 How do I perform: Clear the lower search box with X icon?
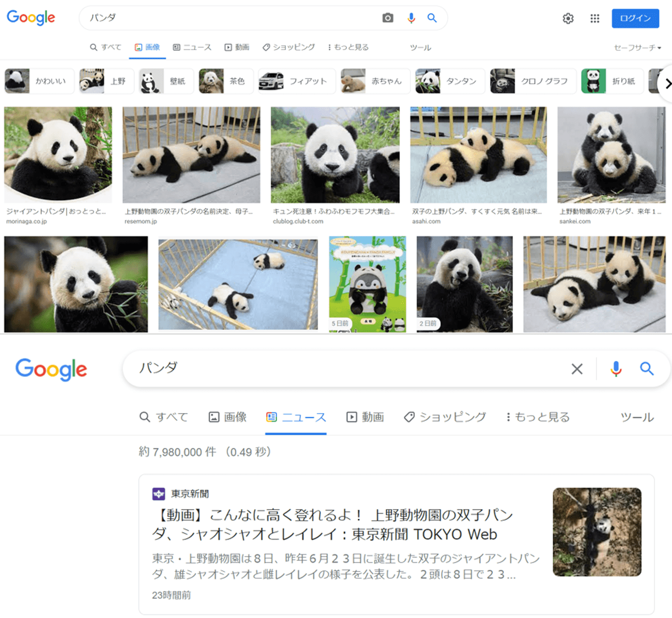coord(577,369)
